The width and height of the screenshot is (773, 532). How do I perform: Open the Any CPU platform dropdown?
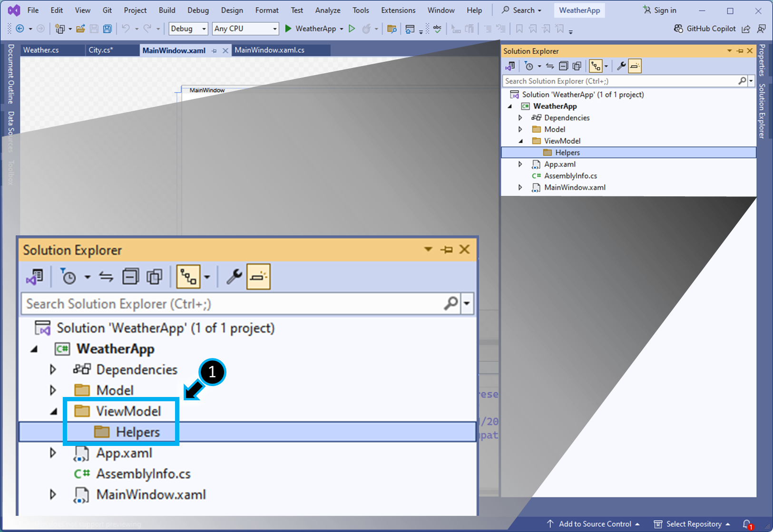245,29
